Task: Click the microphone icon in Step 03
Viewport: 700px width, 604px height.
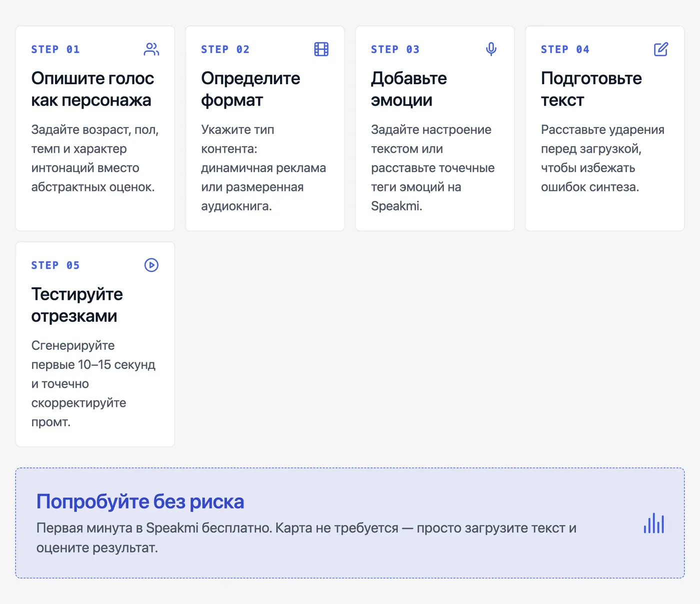Action: 491,49
